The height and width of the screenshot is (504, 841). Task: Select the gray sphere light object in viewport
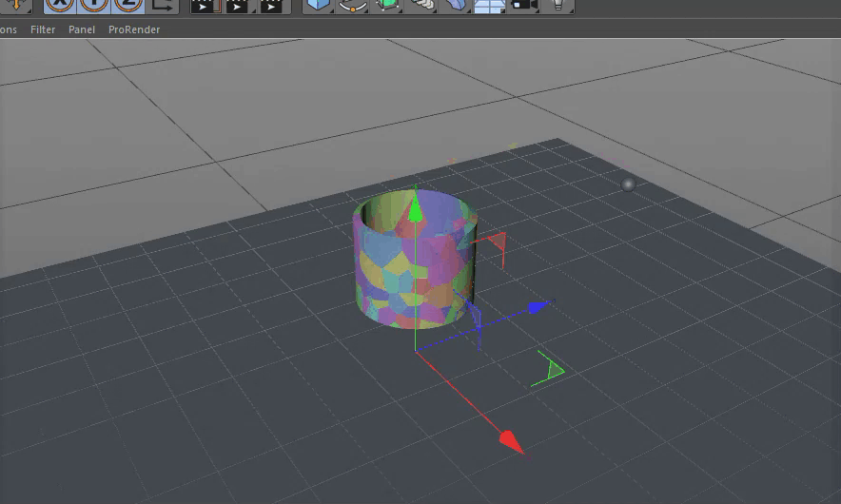click(628, 185)
